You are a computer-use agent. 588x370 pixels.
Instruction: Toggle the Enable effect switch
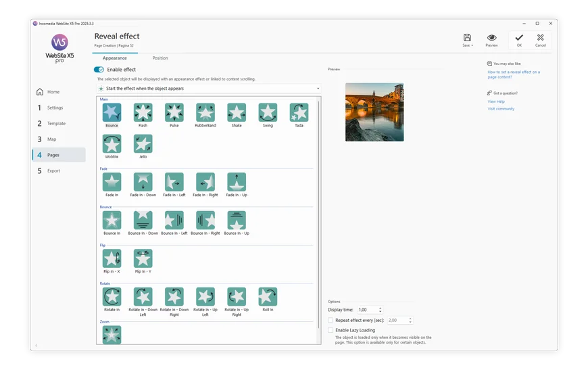point(99,70)
